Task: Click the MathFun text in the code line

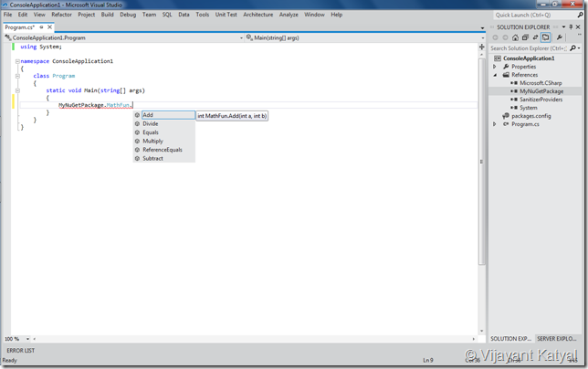Action: click(x=118, y=105)
